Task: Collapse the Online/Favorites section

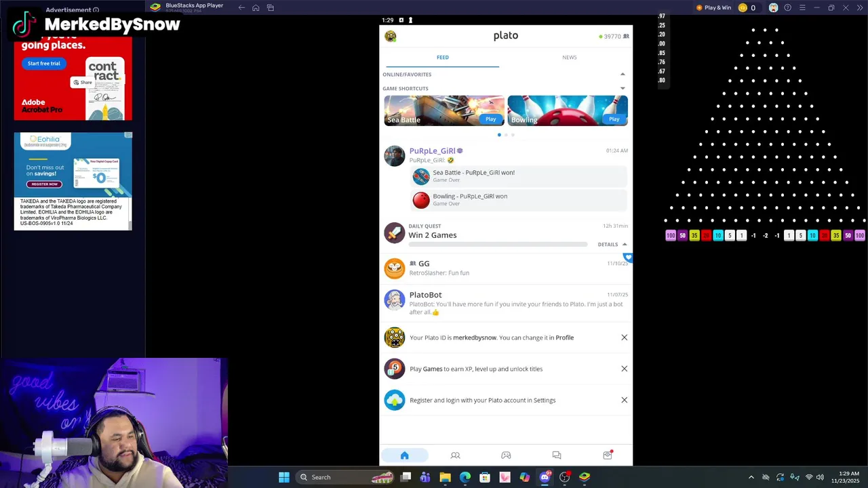Action: [623, 75]
